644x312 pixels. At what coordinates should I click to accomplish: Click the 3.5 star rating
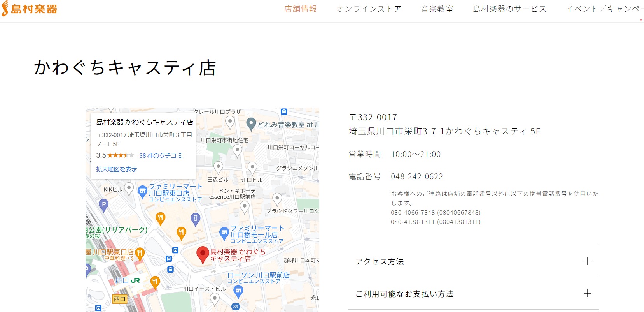click(x=115, y=155)
